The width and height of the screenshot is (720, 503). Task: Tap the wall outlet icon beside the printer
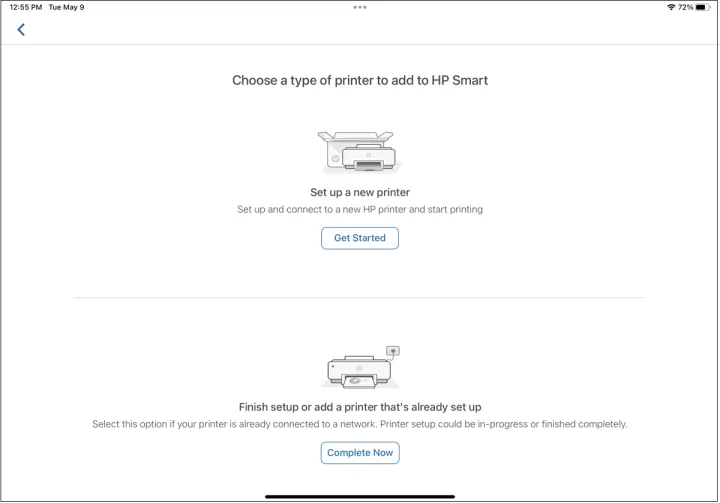(392, 352)
